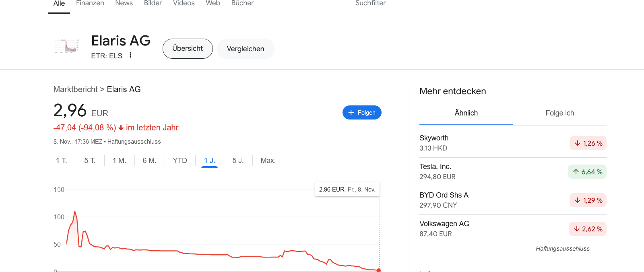Open the Übersicht view
This screenshot has width=644, height=272.
pos(188,49)
